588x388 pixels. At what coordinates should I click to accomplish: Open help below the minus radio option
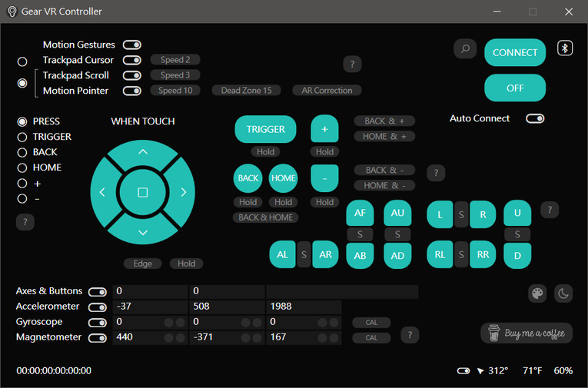point(25,222)
